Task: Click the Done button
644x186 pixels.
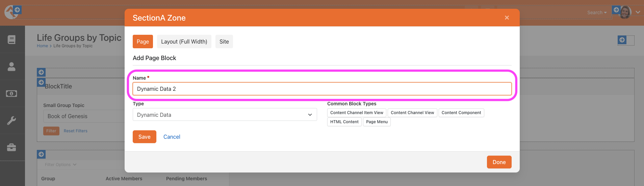Action: click(x=499, y=162)
